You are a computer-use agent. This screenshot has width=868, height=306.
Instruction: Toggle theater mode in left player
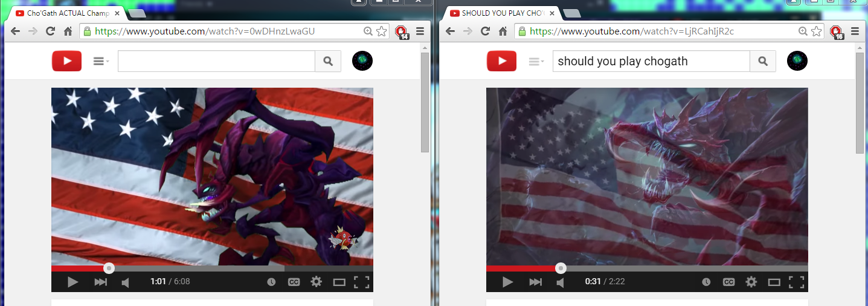(339, 282)
